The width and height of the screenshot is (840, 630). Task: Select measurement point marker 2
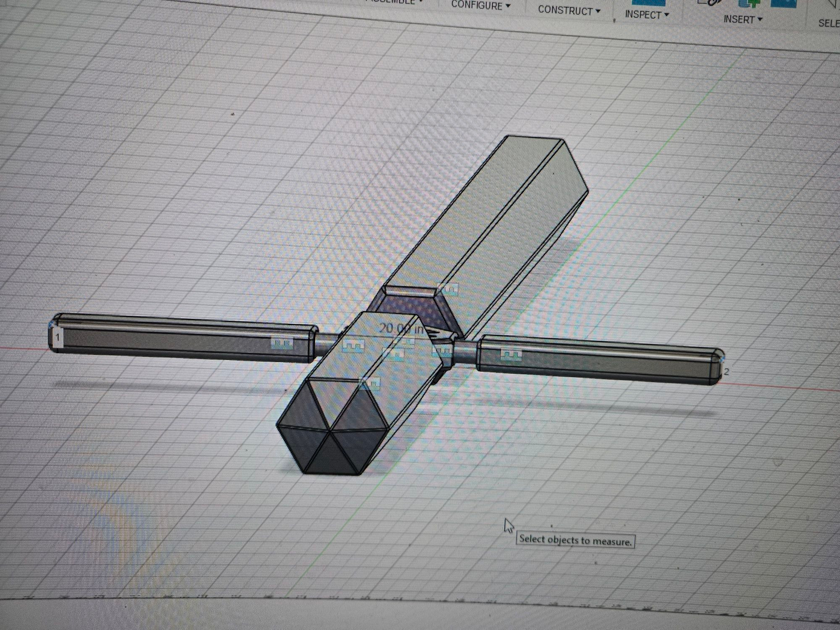tap(727, 371)
